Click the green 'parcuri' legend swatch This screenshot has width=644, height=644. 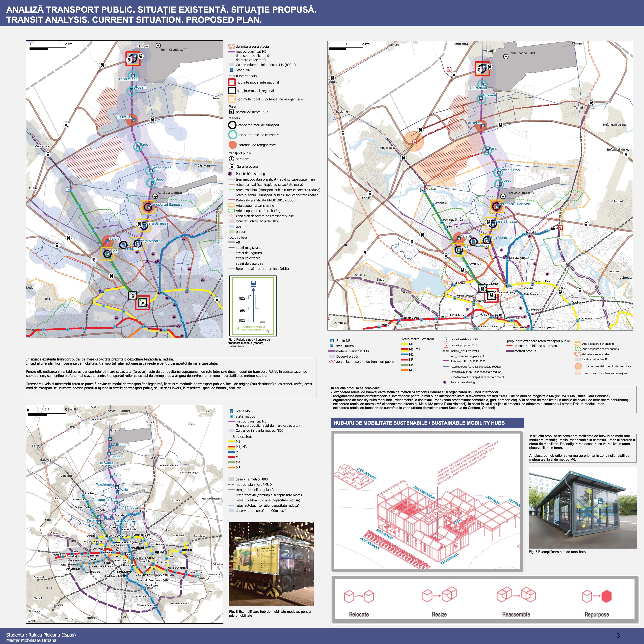pos(231,232)
